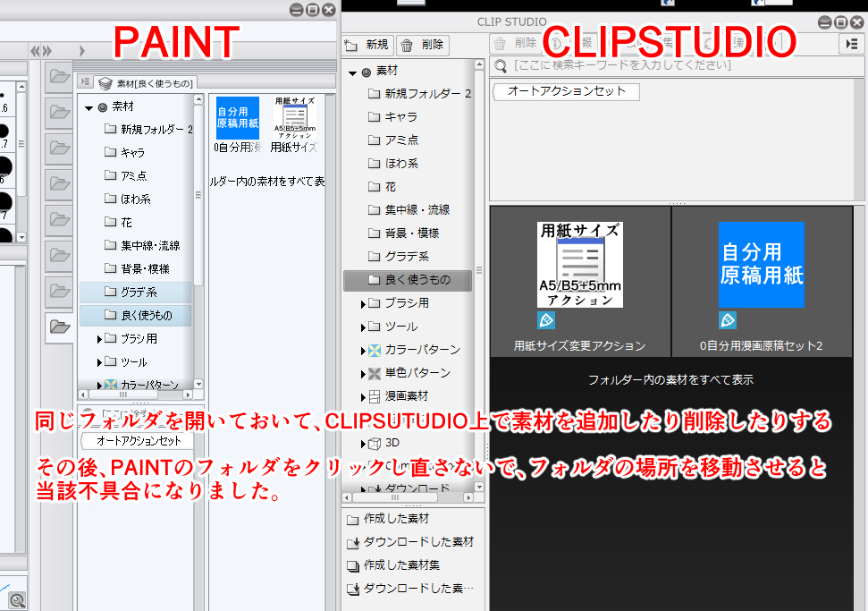Click the single right arrow above PAINT palette dock
The width and height of the screenshot is (868, 611).
[x=82, y=52]
